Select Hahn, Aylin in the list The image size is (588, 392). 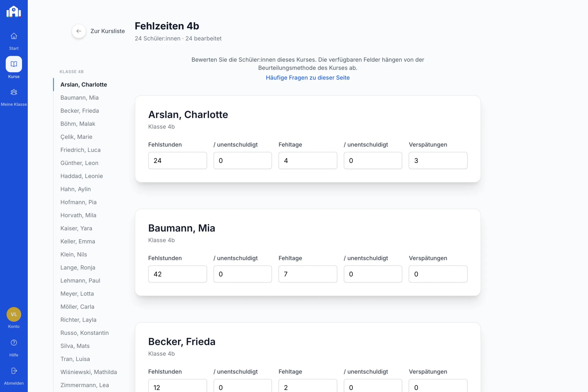(x=75, y=189)
